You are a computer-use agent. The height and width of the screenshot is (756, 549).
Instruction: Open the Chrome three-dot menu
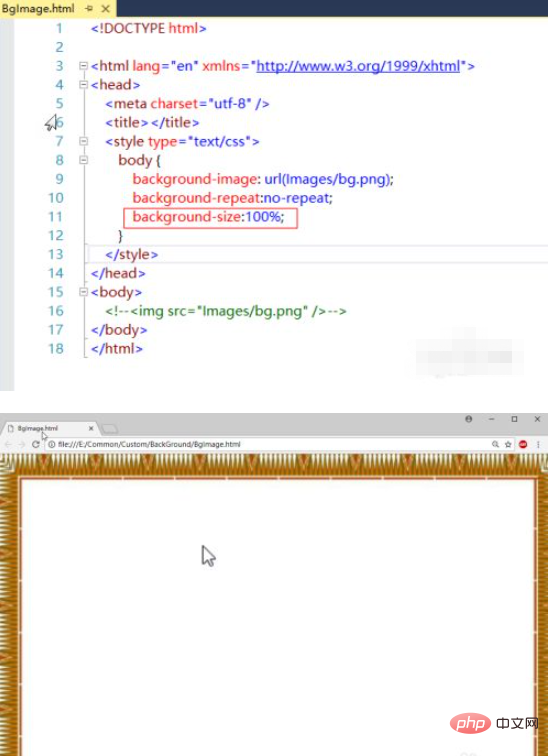538,445
